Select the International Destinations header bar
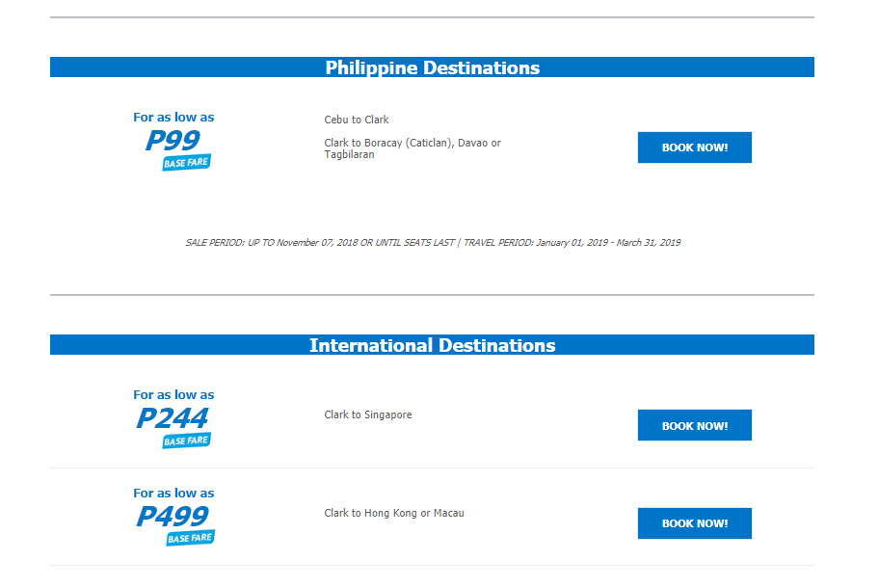The image size is (879, 588). tap(432, 345)
